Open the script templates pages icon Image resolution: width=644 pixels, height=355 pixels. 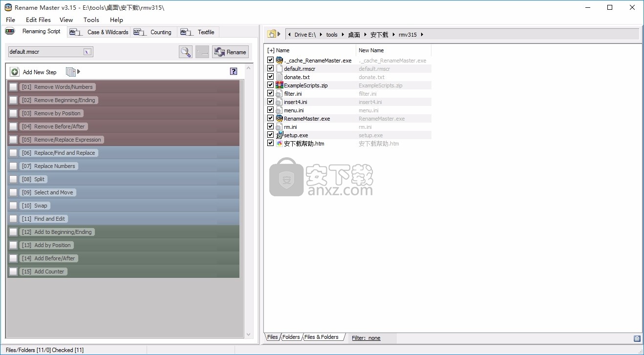point(71,72)
